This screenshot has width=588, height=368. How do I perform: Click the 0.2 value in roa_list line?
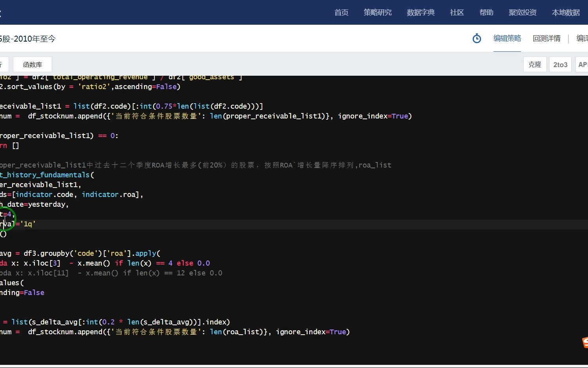(x=108, y=322)
